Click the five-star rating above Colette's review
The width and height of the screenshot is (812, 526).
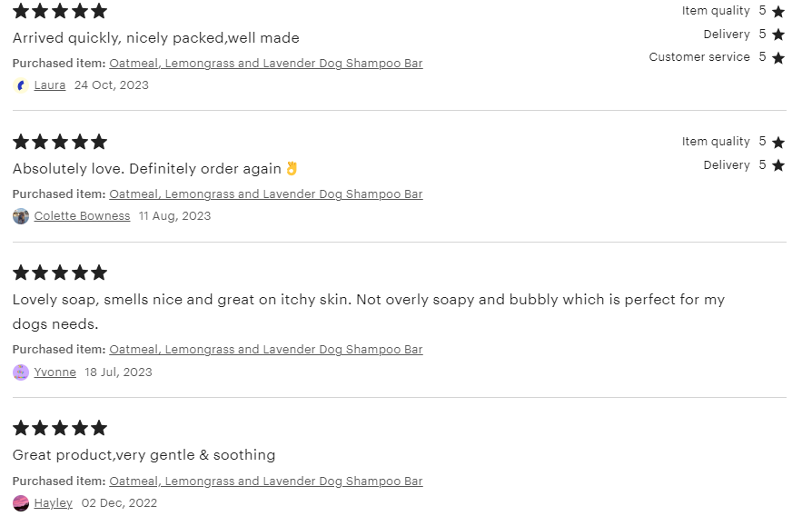point(60,142)
